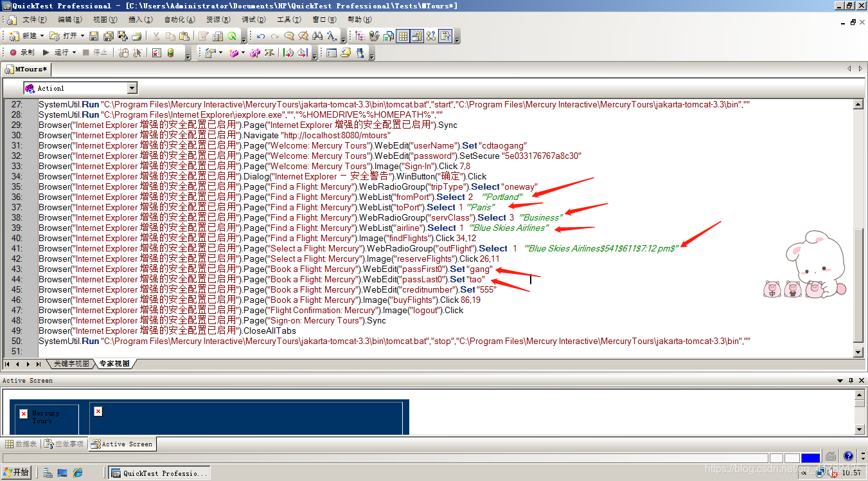Click the volume muted tray icon
This screenshot has height=481, width=868.
[x=833, y=473]
